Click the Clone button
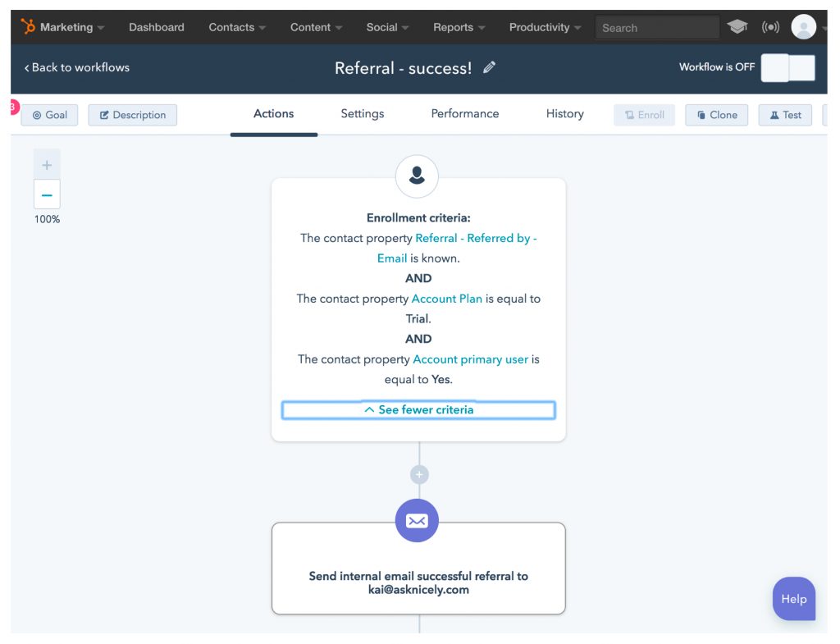This screenshot has height=644, width=840. 717,115
